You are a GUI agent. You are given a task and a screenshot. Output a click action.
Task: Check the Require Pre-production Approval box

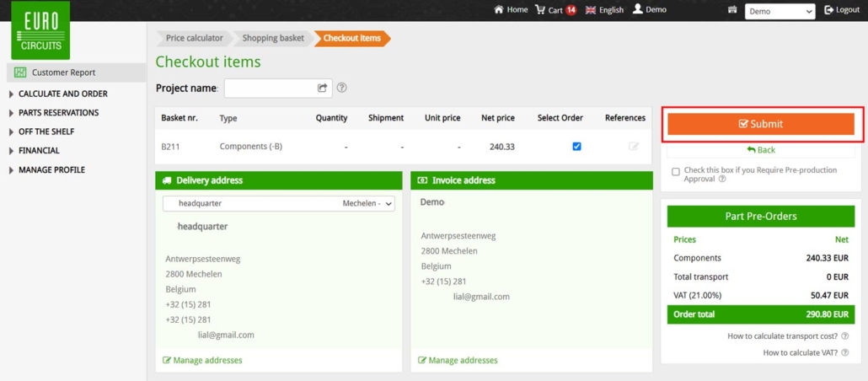[676, 171]
